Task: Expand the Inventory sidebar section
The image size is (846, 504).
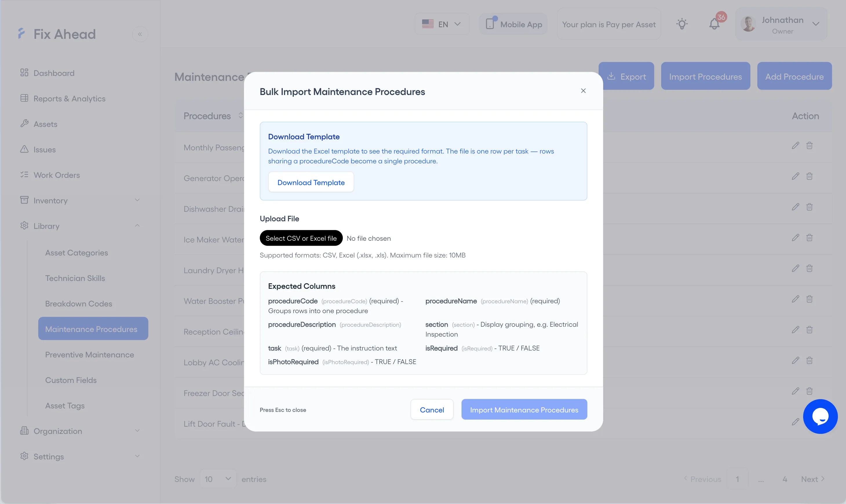Action: pyautogui.click(x=137, y=200)
